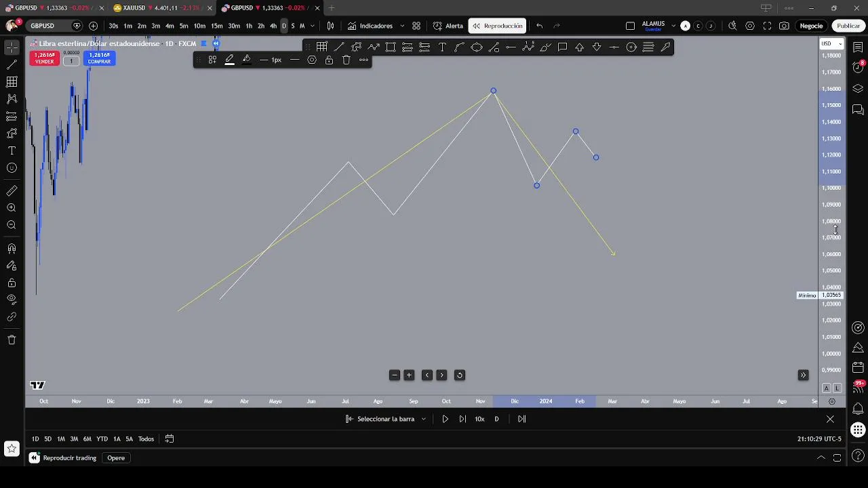Reset the chart view

click(459, 375)
